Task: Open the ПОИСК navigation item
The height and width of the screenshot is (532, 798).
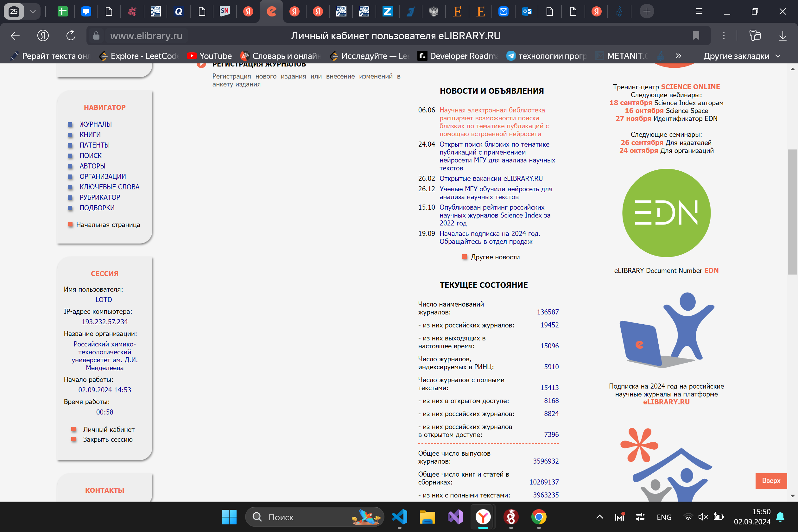Action: point(92,155)
